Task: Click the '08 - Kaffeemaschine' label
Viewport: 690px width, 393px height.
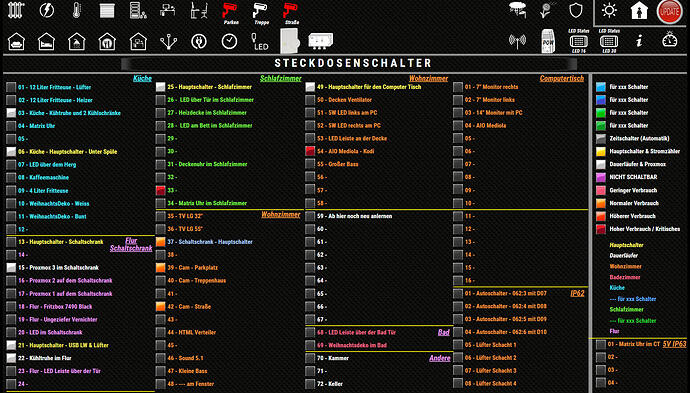Action: [43, 177]
